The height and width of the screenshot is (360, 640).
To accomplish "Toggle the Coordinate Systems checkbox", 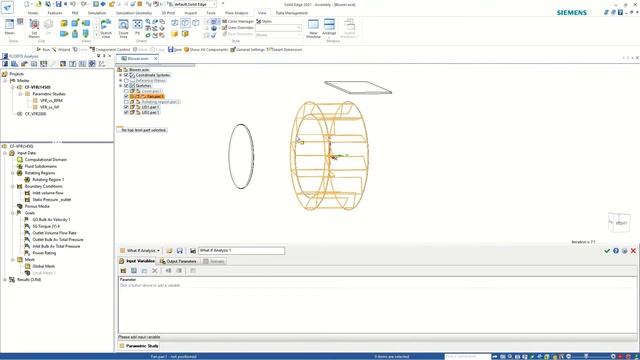I will (126, 75).
